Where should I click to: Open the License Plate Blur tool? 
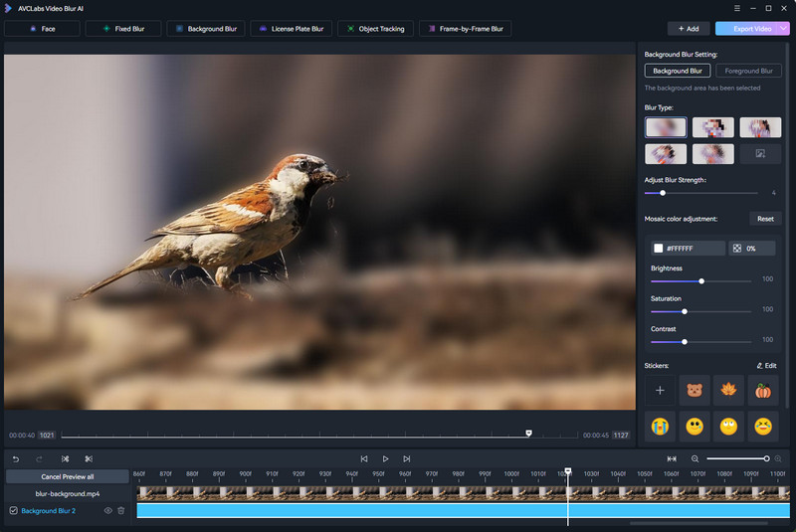pos(291,29)
